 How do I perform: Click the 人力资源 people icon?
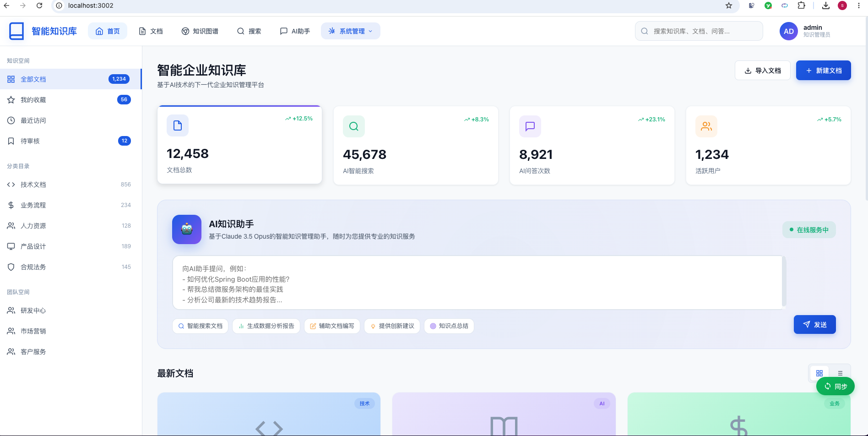click(x=11, y=226)
